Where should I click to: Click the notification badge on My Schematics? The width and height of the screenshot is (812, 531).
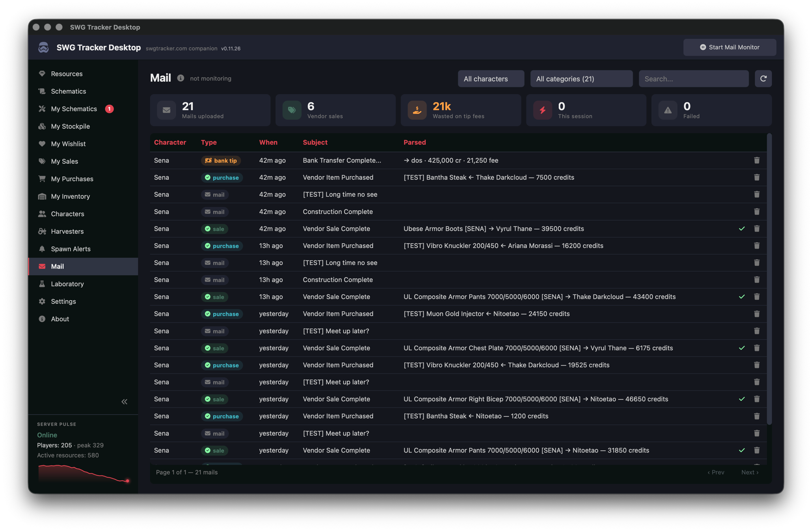point(109,108)
